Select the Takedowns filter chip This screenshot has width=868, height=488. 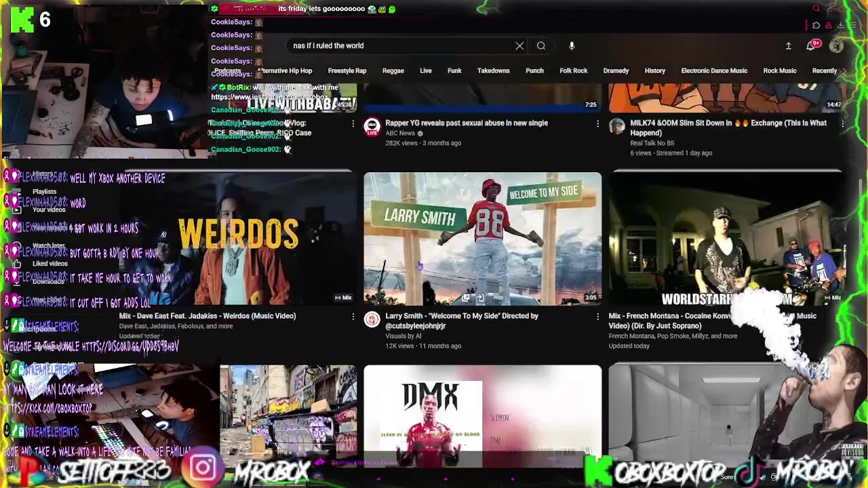pyautogui.click(x=493, y=70)
